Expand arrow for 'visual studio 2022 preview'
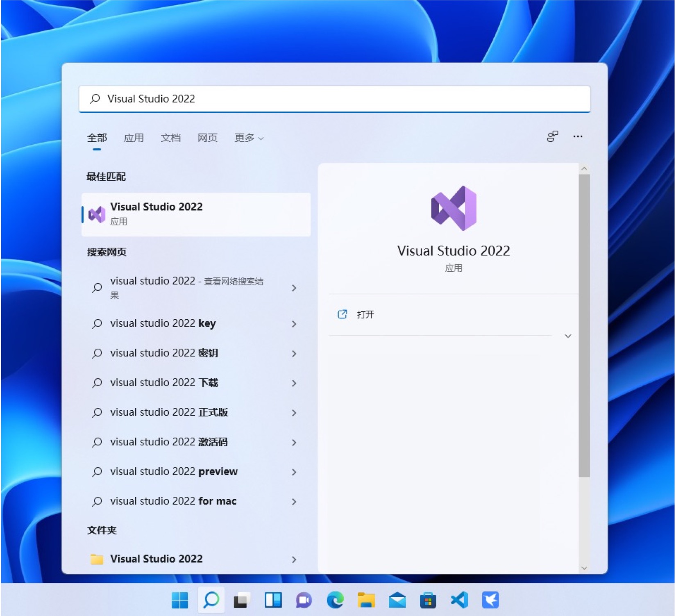The width and height of the screenshot is (676, 616). pos(294,472)
